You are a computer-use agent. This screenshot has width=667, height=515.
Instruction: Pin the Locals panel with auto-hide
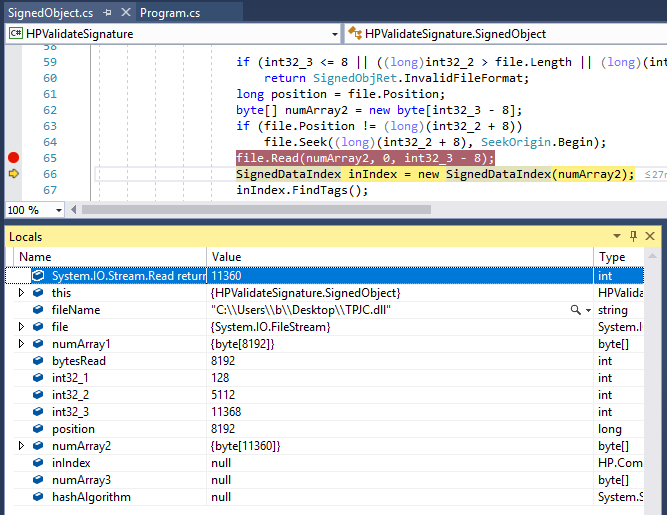point(633,236)
